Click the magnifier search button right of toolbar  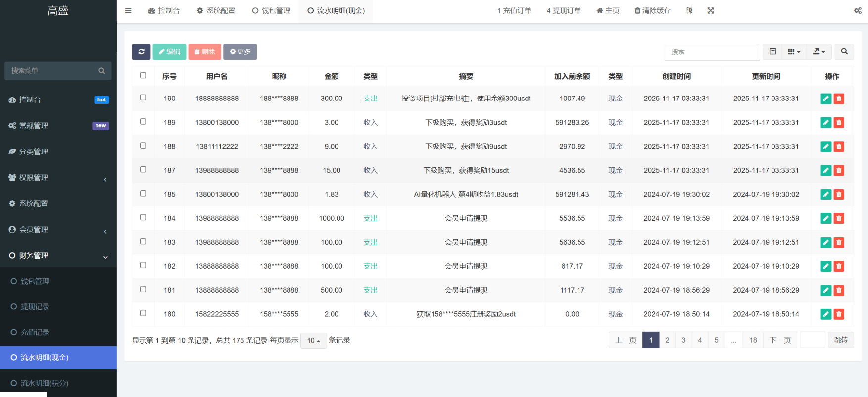pos(844,51)
